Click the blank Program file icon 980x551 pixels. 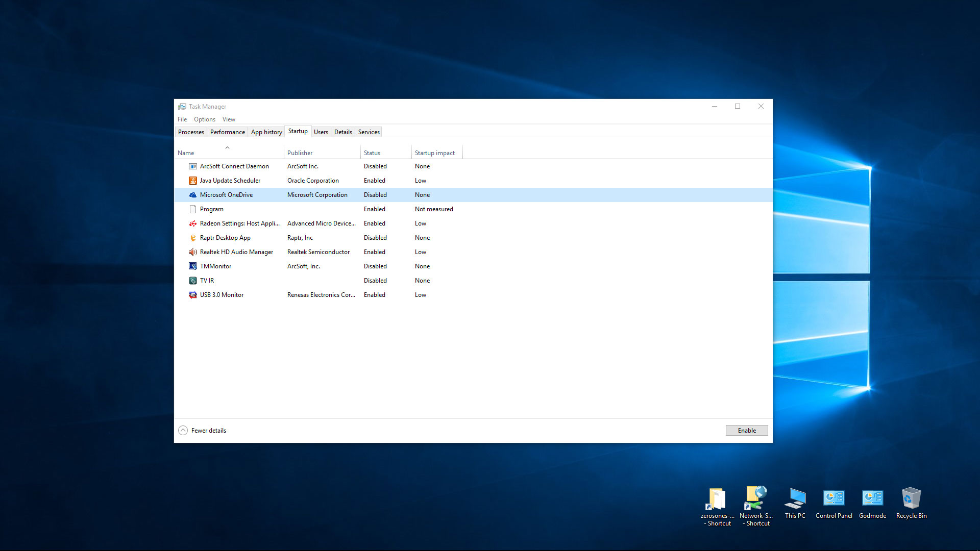193,209
